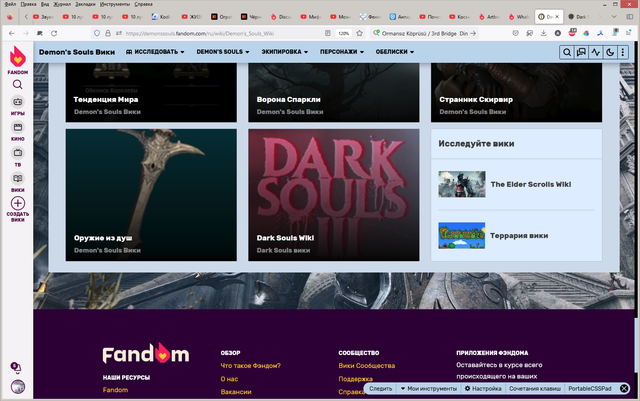
Task: Click the PortableCSSPad button
Action: pyautogui.click(x=590, y=388)
